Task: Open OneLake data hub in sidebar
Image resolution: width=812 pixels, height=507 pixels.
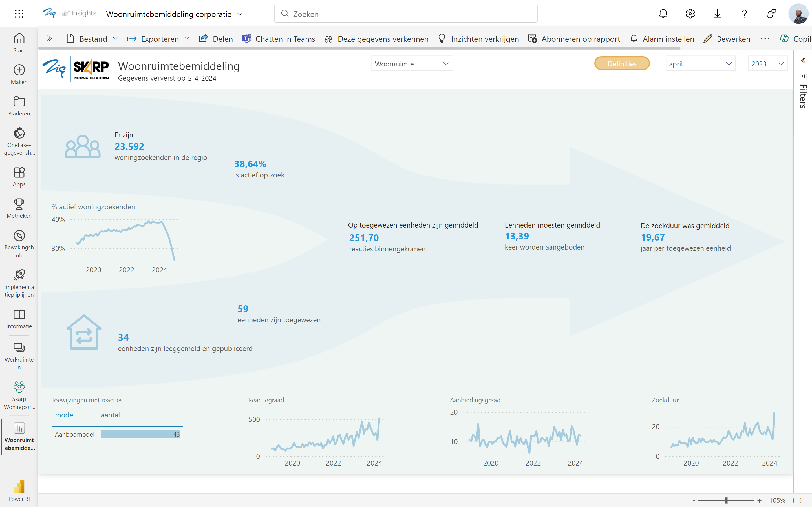Action: click(19, 141)
